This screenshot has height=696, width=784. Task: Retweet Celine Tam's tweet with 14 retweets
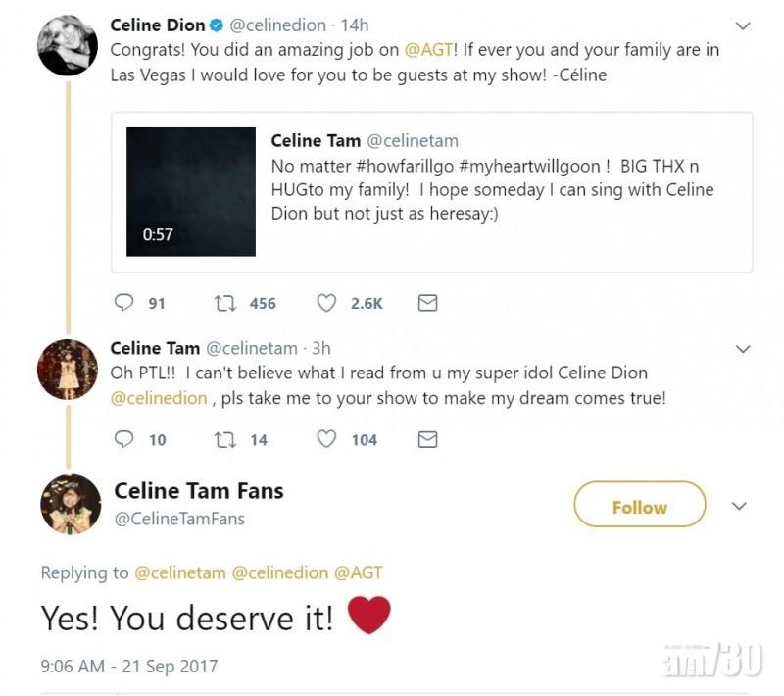tap(224, 440)
